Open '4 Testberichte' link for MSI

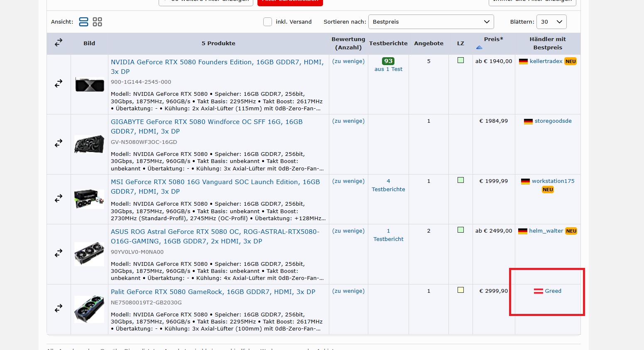coord(388,185)
